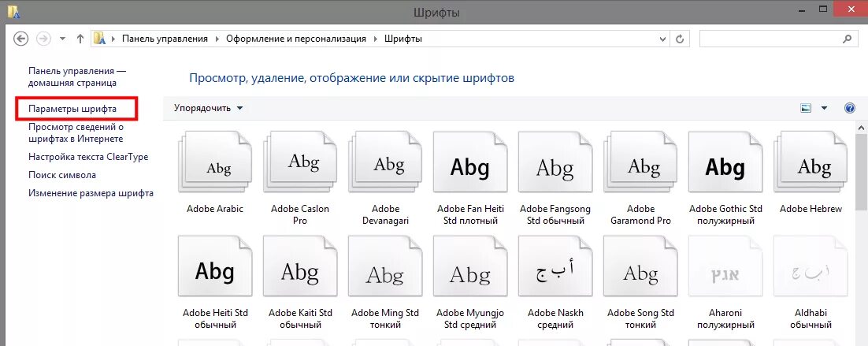Refresh the Fonts folder view
This screenshot has width=868, height=346.
click(x=680, y=39)
